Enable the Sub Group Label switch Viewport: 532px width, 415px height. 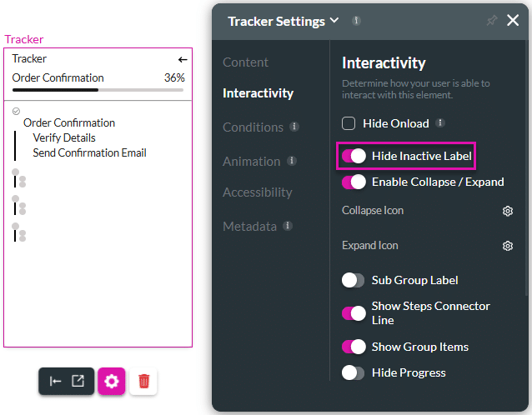point(354,280)
